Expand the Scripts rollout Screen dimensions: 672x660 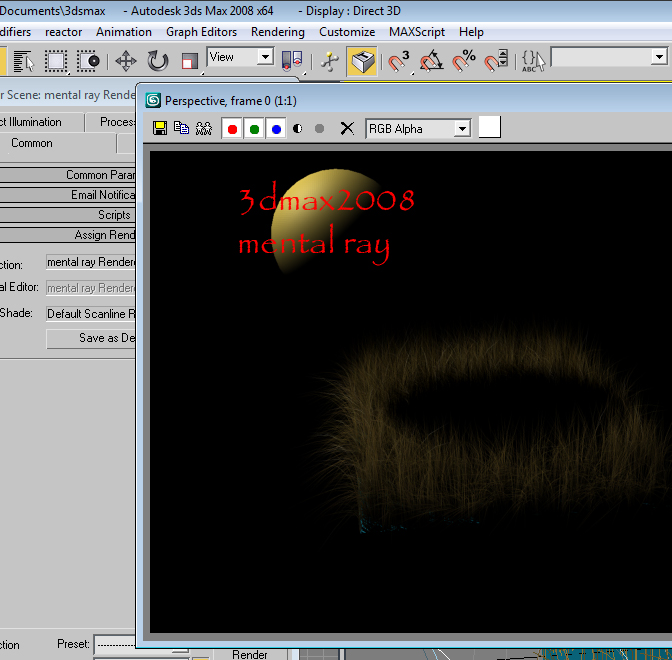[68, 215]
